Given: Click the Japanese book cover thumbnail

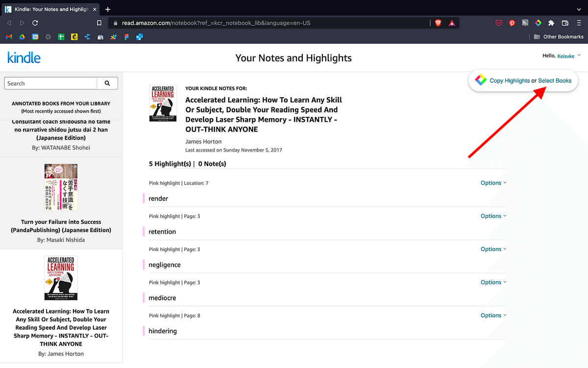Looking at the screenshot, I should click(61, 187).
